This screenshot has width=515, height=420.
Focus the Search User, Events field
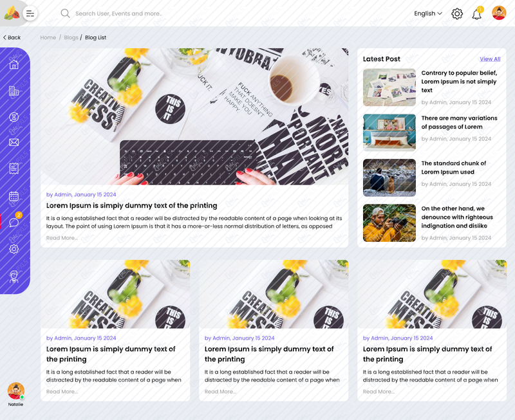(118, 14)
